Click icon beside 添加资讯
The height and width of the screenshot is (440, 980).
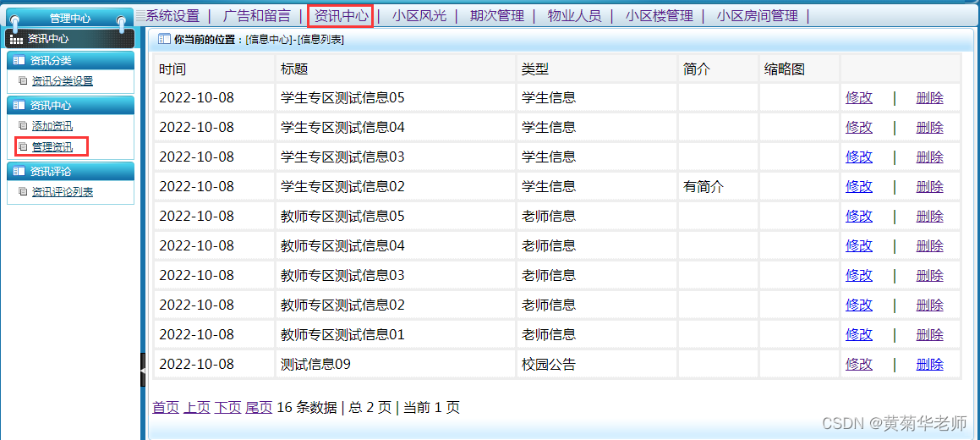point(23,125)
